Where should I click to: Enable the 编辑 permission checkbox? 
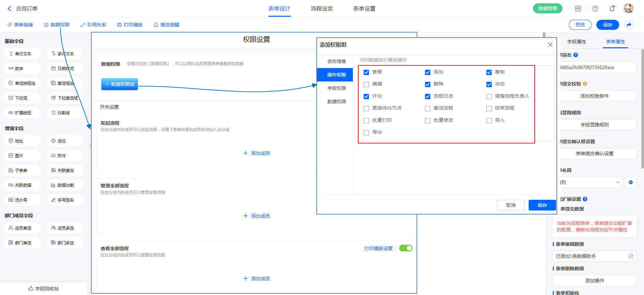366,84
